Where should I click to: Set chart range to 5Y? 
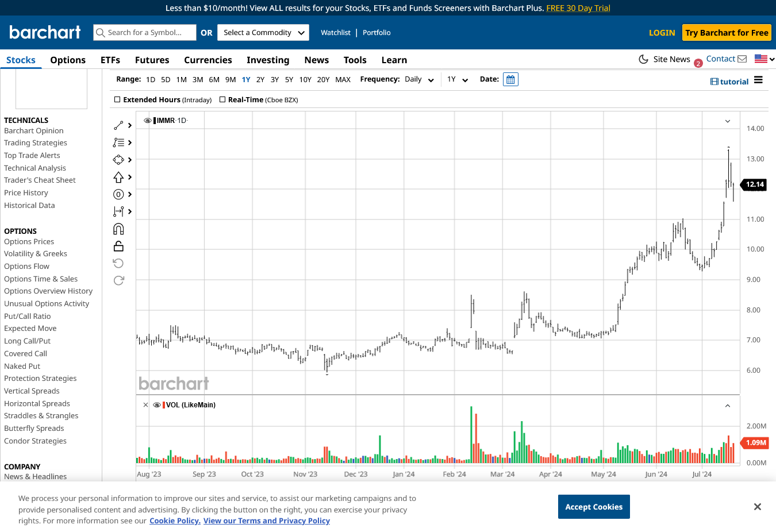click(x=289, y=80)
